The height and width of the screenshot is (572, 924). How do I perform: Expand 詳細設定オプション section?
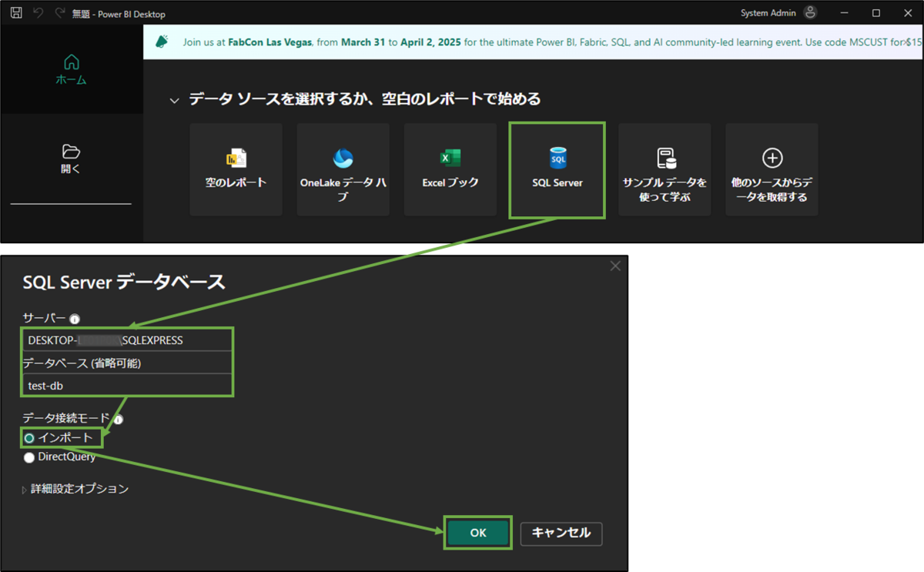tap(75, 489)
